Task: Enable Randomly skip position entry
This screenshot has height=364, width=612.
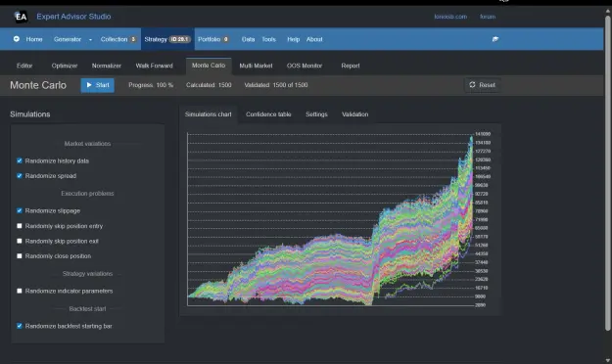Action: pos(20,226)
